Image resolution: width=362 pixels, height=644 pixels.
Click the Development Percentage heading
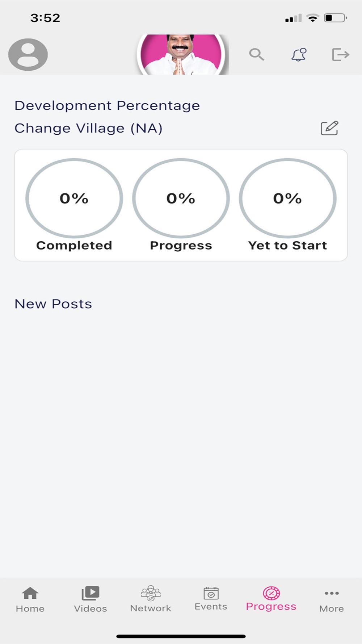[107, 105]
